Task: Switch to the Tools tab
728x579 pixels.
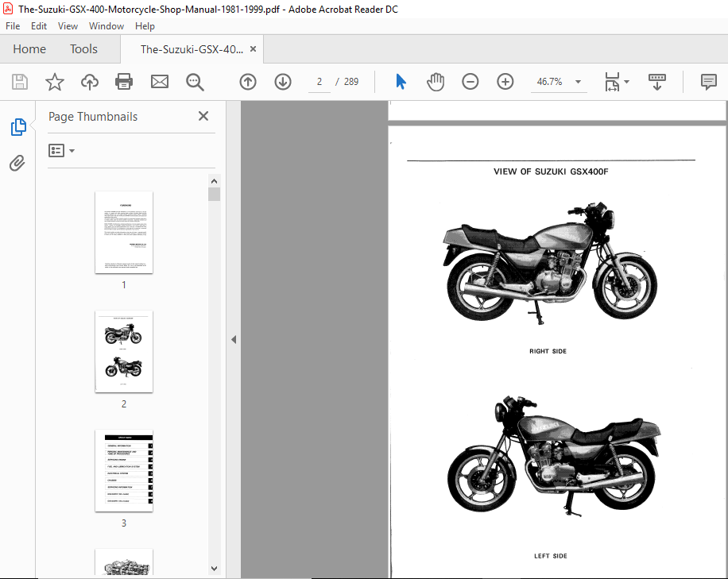Action: point(83,48)
